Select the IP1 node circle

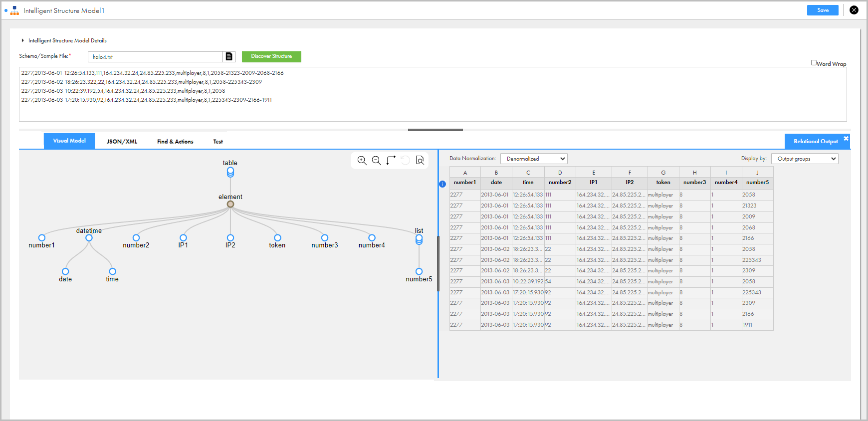coord(183,238)
